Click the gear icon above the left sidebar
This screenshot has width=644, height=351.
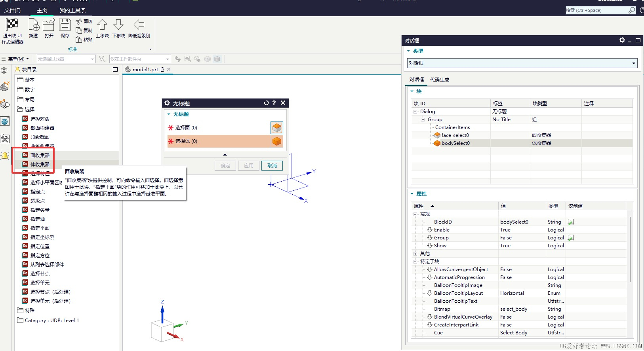click(x=4, y=70)
